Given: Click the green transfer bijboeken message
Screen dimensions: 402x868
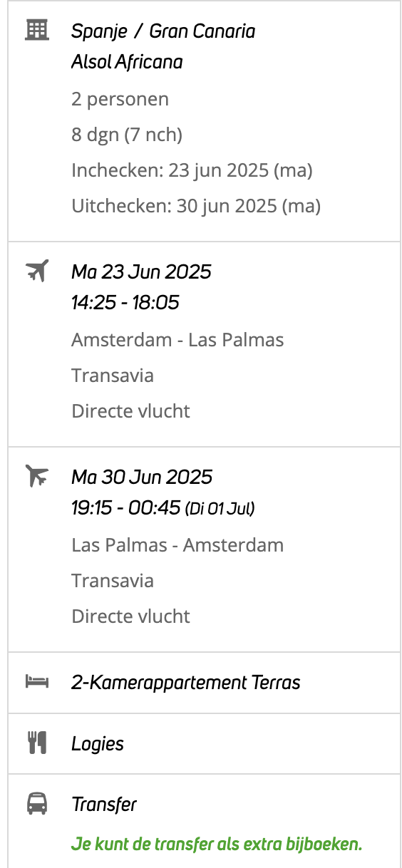Looking at the screenshot, I should pos(217,844).
